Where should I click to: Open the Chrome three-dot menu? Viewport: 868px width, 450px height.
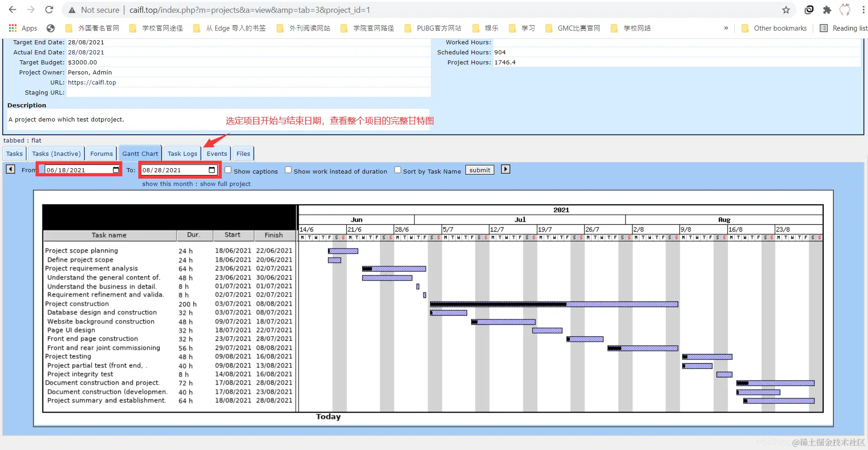click(863, 10)
